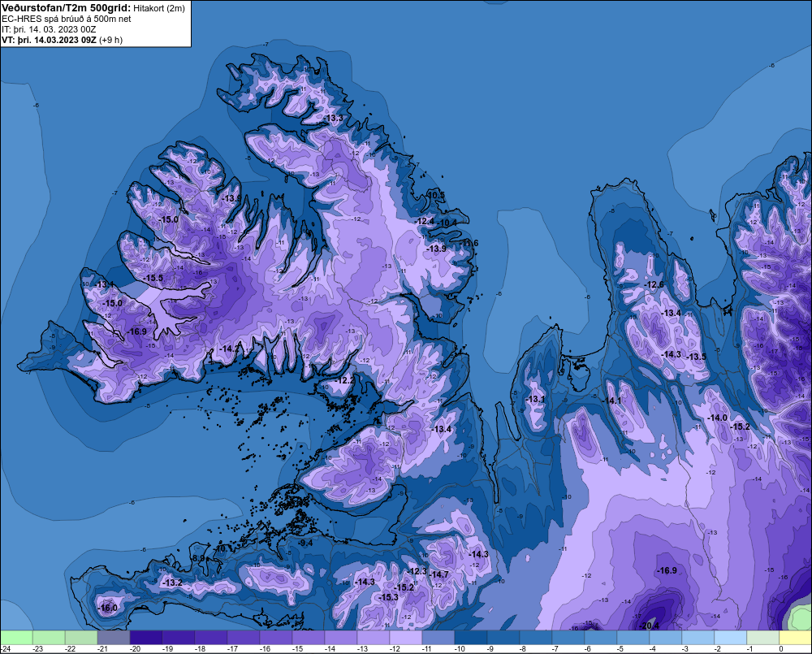The image size is (812, 654).
Task: Click the -24 label in the color legend
Action: coord(6,649)
